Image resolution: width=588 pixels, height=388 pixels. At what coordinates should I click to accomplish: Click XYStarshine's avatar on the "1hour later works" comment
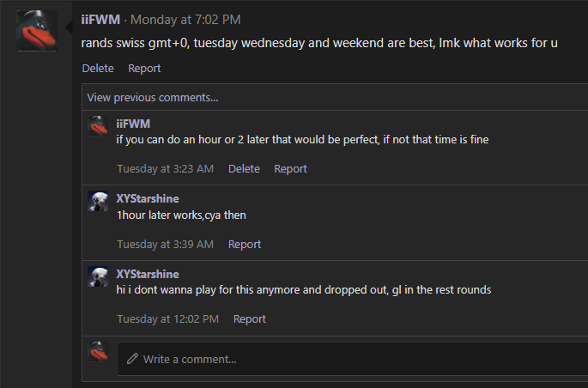point(98,200)
